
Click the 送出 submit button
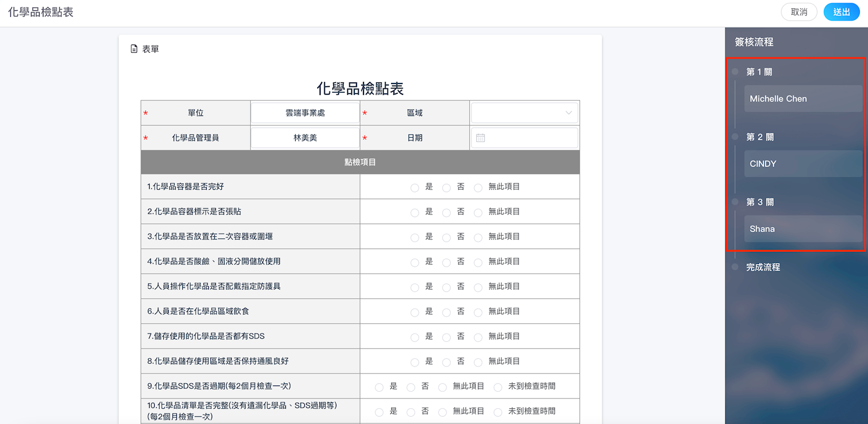[841, 12]
